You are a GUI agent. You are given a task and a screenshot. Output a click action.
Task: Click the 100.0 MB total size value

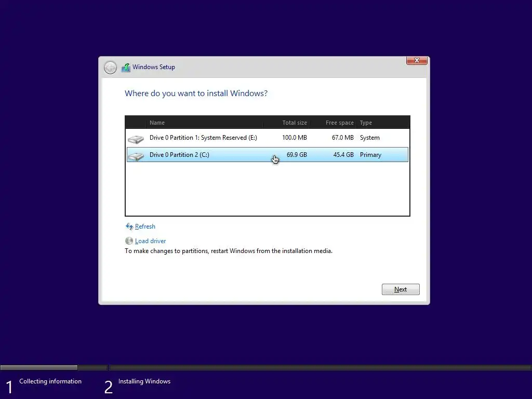[295, 138]
